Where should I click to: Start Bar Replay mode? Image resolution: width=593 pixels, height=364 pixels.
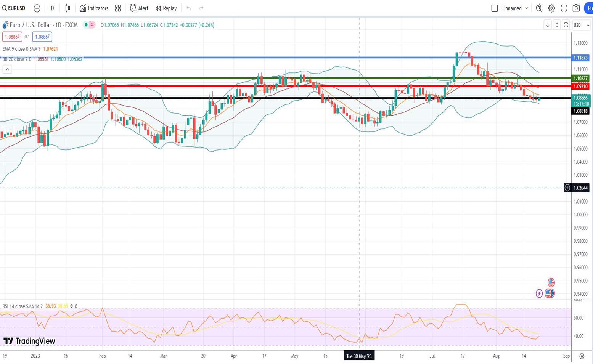[x=166, y=8]
